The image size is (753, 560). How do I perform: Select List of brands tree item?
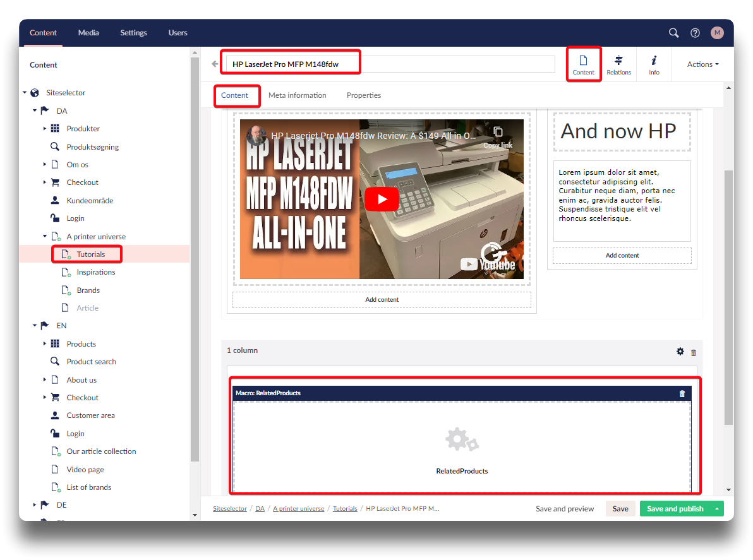(89, 487)
